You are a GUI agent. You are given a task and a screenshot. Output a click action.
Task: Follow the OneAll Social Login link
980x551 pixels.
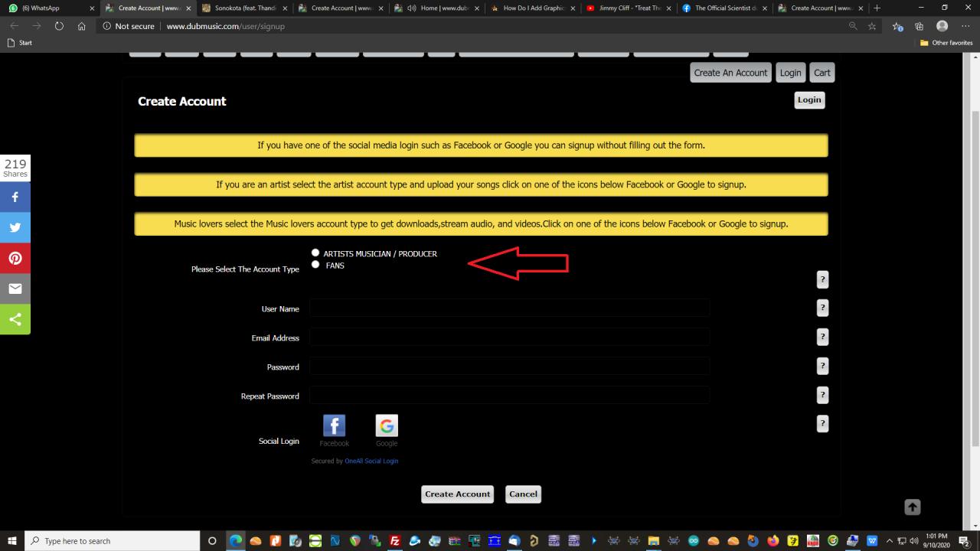click(x=371, y=461)
